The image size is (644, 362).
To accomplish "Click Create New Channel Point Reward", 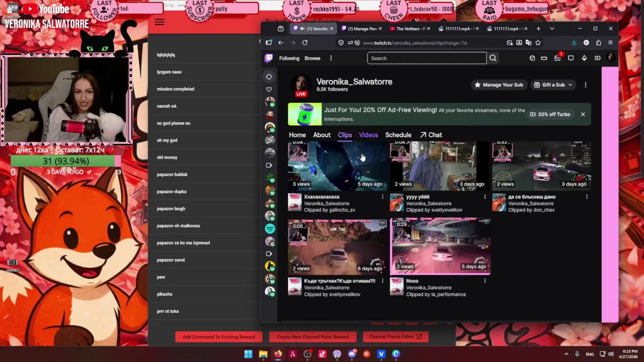I will 312,337.
